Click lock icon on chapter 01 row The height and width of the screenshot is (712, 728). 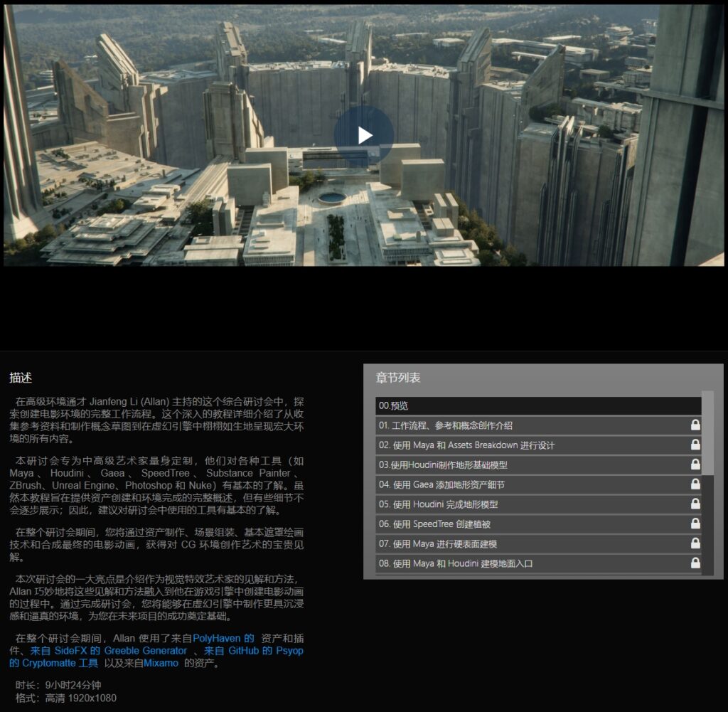pyautogui.click(x=695, y=425)
